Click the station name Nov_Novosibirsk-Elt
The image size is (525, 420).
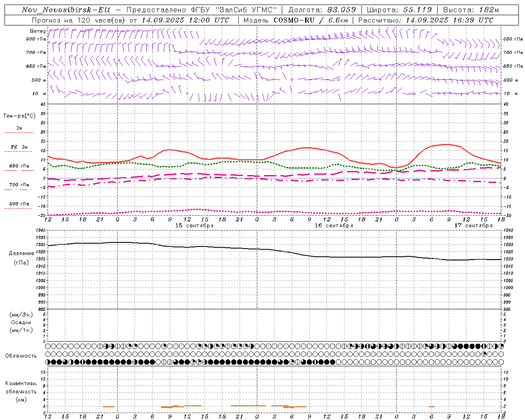pos(66,10)
